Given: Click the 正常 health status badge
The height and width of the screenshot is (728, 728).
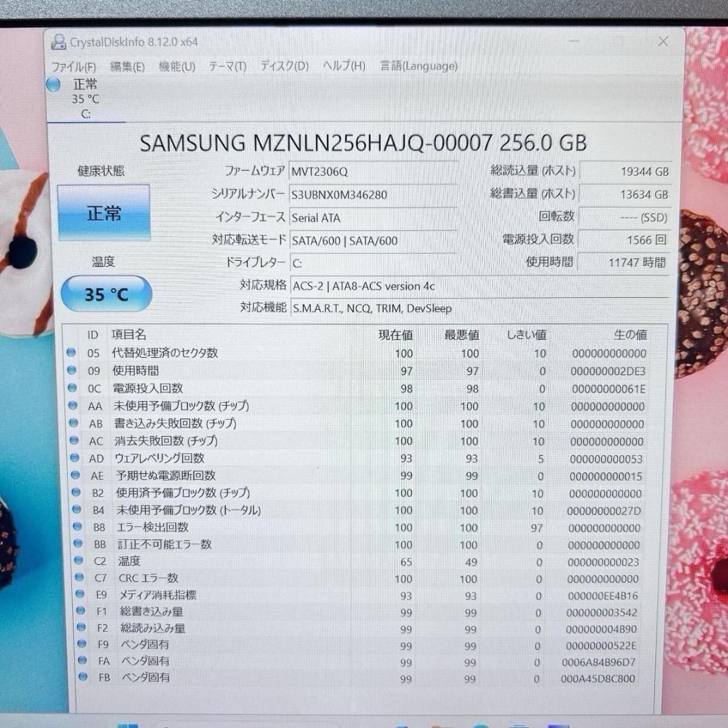Looking at the screenshot, I should (x=104, y=214).
